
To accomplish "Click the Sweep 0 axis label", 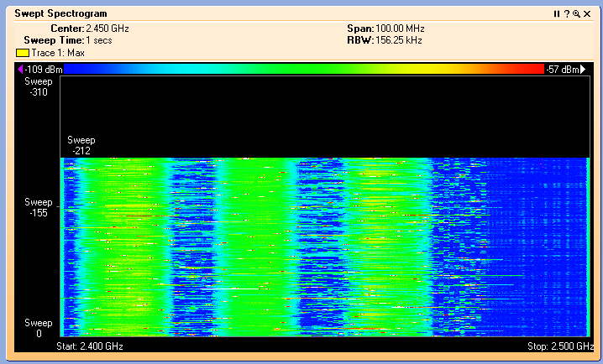I will pyautogui.click(x=39, y=328).
